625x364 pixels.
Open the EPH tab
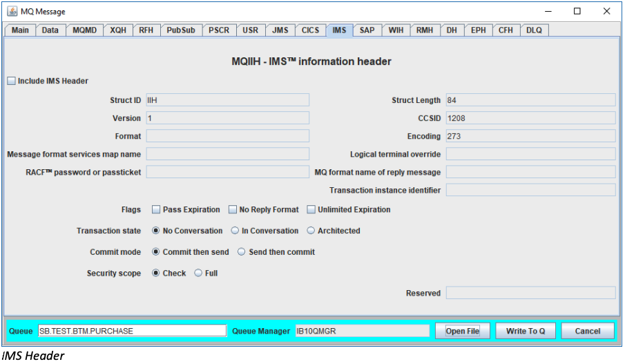[479, 30]
